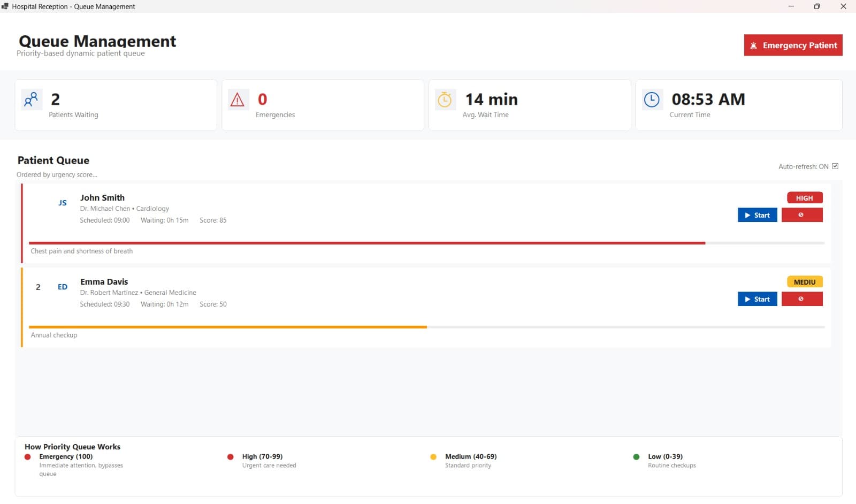The height and width of the screenshot is (504, 856).
Task: Click 'How Priority Queue Works' heading
Action: pyautogui.click(x=73, y=447)
